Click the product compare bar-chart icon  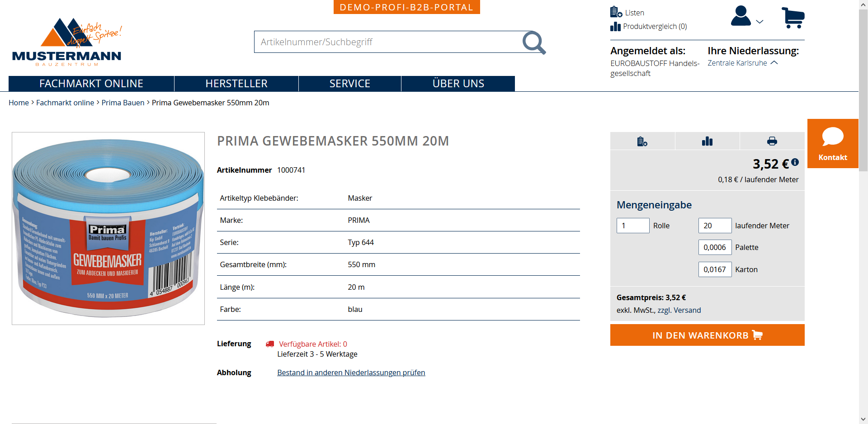[707, 141]
